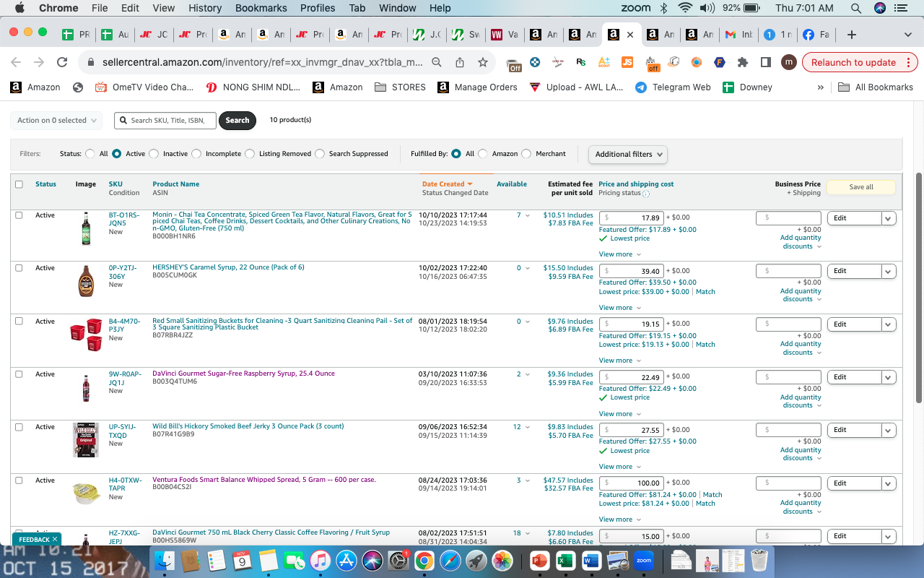
Task: Open the History menu
Action: pos(205,8)
